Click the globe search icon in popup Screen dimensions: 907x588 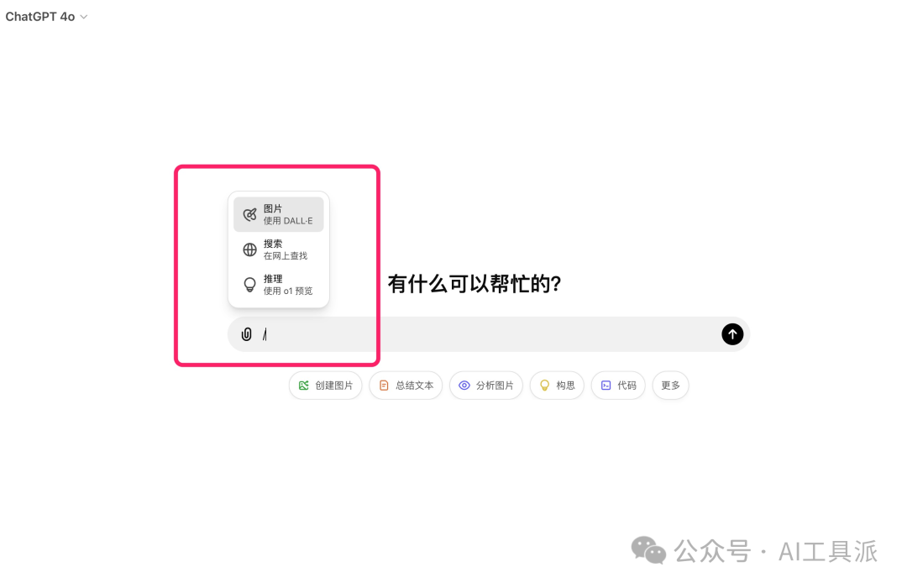coord(250,249)
